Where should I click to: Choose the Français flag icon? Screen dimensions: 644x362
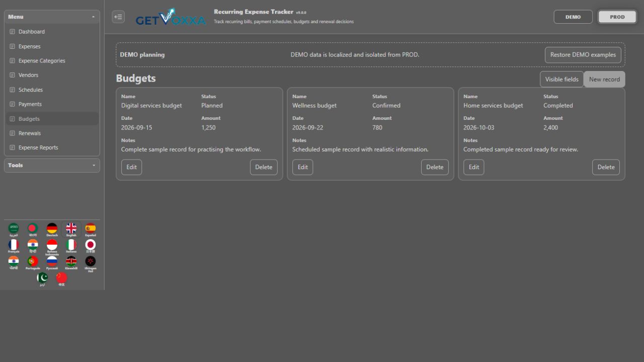(14, 246)
